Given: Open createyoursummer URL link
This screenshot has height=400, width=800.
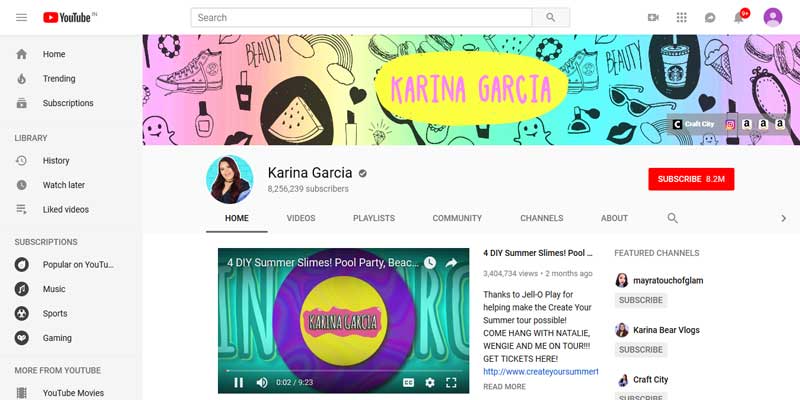Looking at the screenshot, I should pyautogui.click(x=541, y=371).
